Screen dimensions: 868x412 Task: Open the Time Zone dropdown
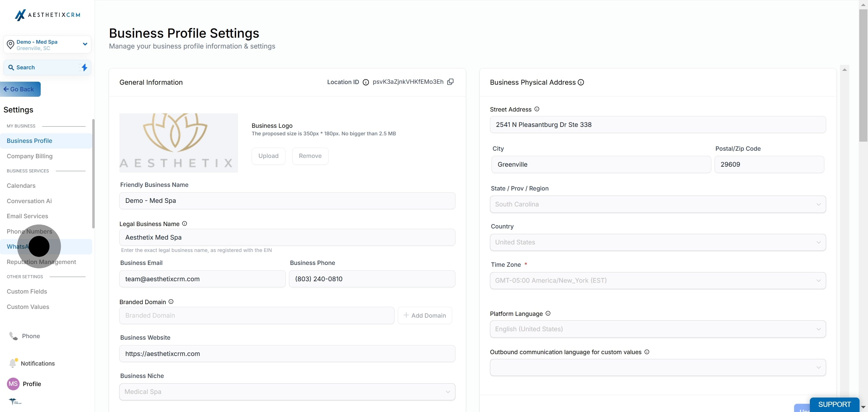pos(657,280)
